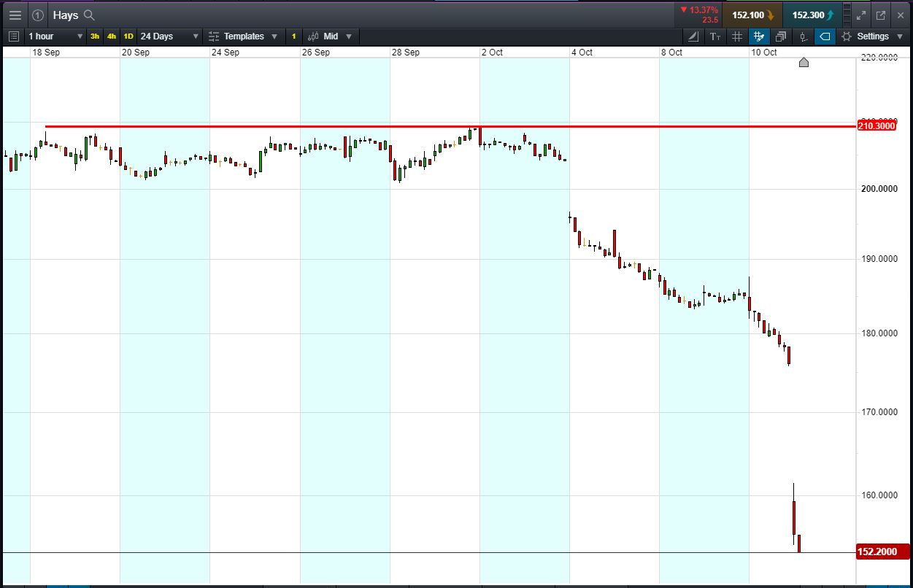Click the 170.0000 price axis label
The width and height of the screenshot is (913, 588).
point(879,412)
